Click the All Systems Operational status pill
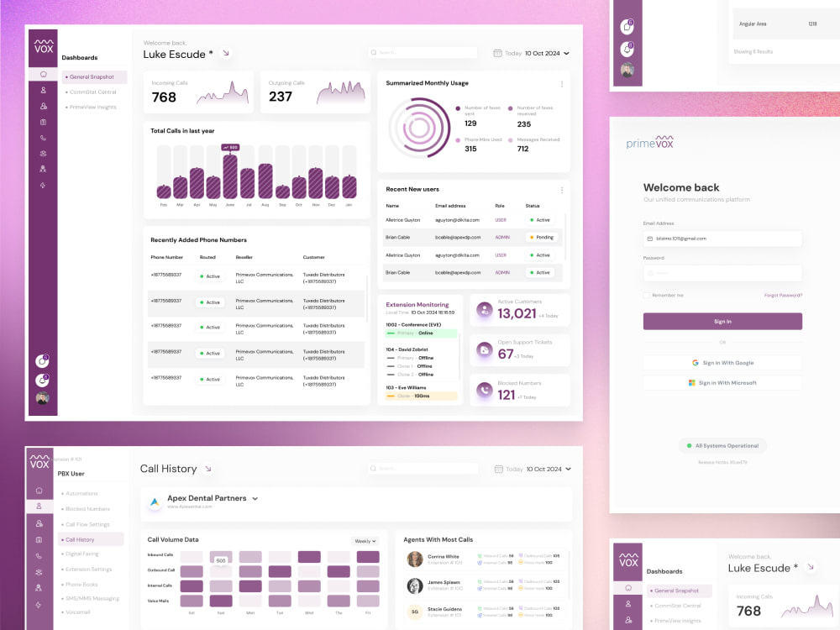Screen dimensions: 840x630 722,446
